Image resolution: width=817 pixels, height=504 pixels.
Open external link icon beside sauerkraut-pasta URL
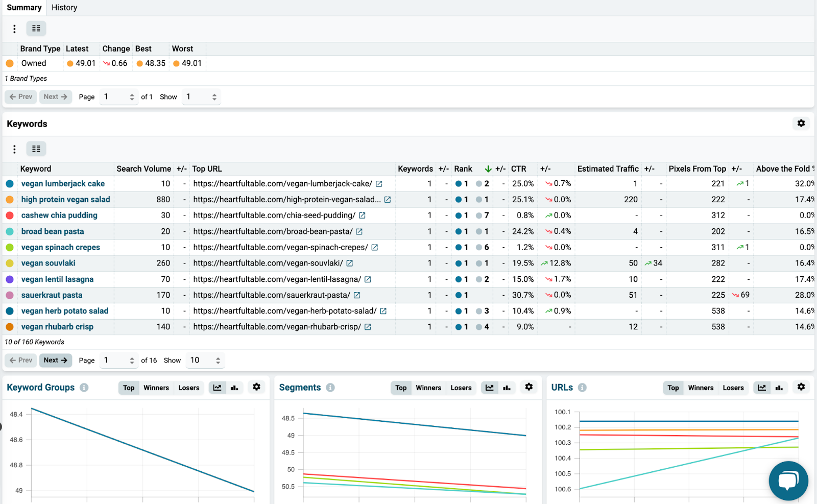click(x=356, y=295)
